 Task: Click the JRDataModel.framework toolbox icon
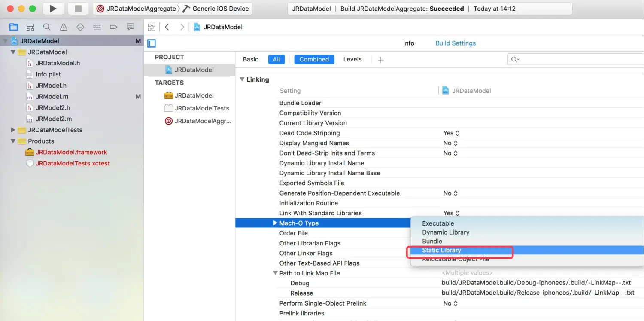(30, 152)
